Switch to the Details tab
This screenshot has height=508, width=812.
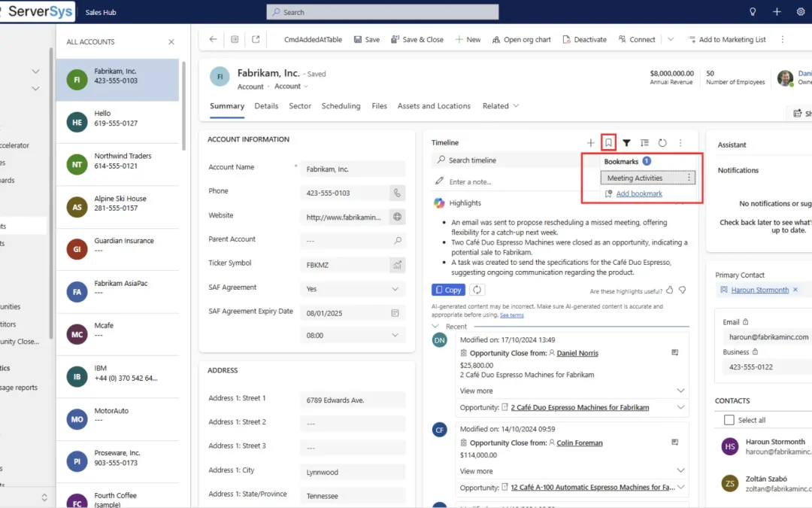tap(266, 106)
